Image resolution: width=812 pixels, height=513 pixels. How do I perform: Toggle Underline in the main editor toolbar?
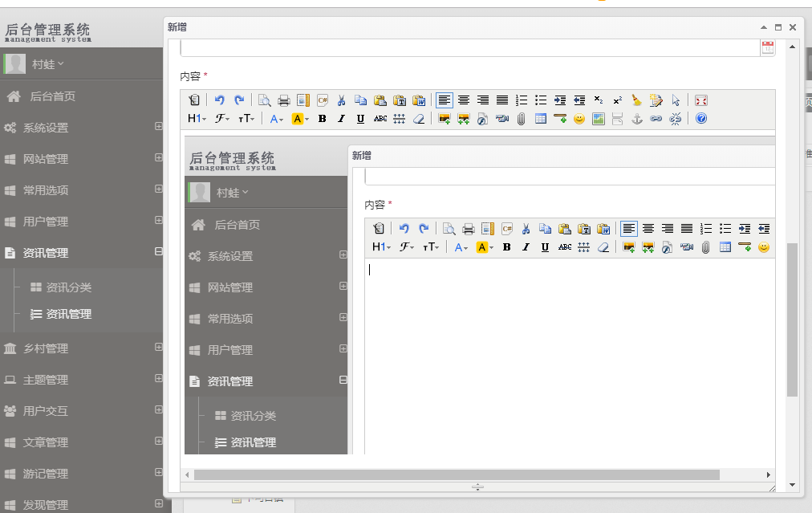pos(360,119)
